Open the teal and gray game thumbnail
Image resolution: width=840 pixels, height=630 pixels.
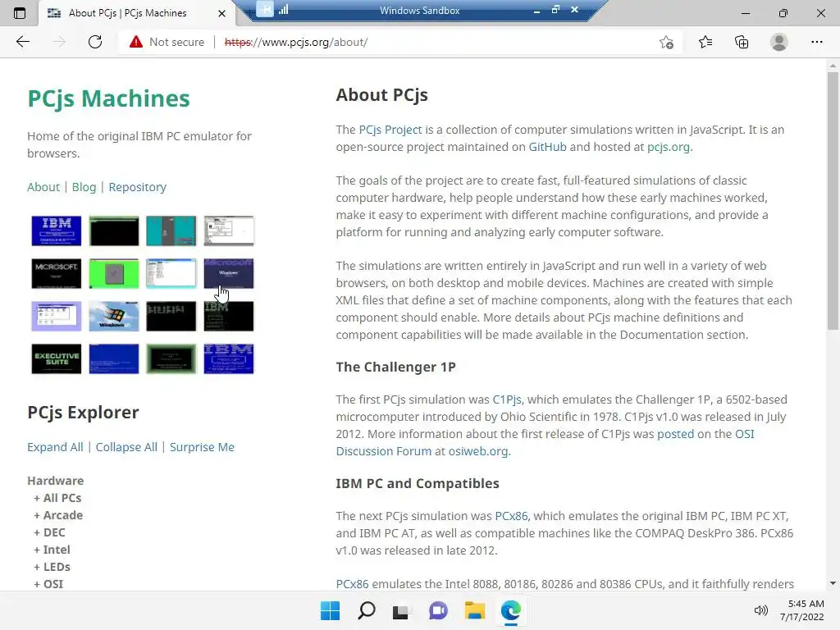[x=171, y=231]
